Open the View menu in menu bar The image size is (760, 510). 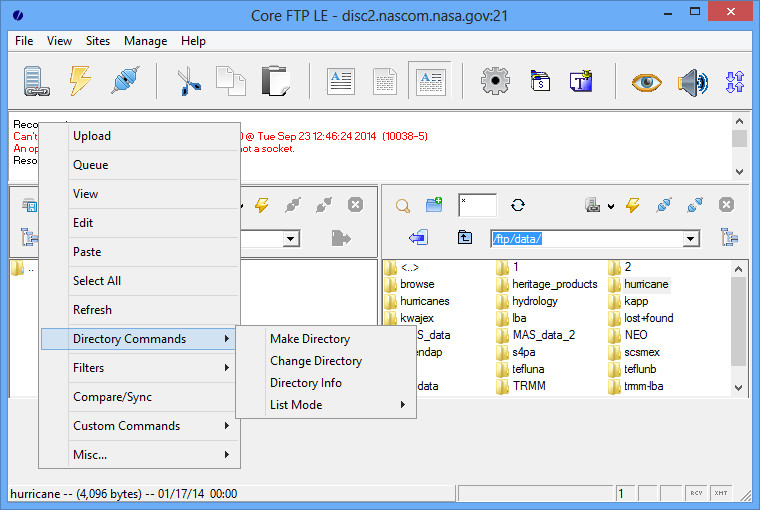[59, 41]
